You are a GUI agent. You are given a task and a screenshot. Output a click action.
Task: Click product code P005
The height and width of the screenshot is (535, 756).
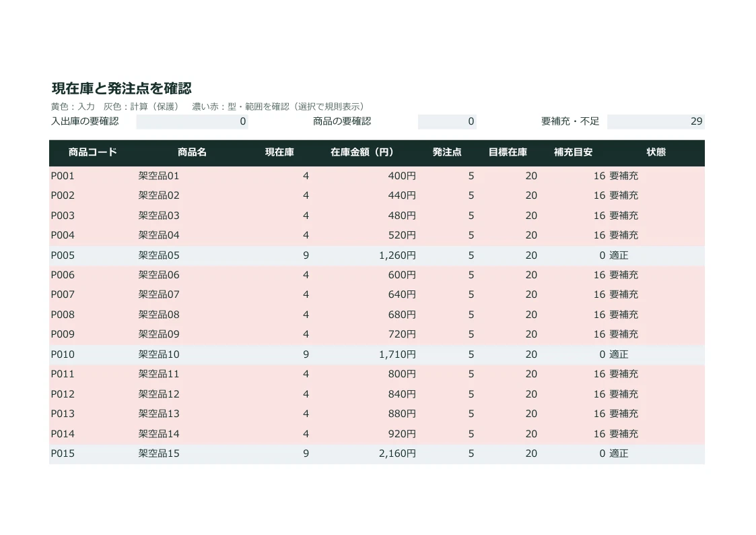[63, 255]
